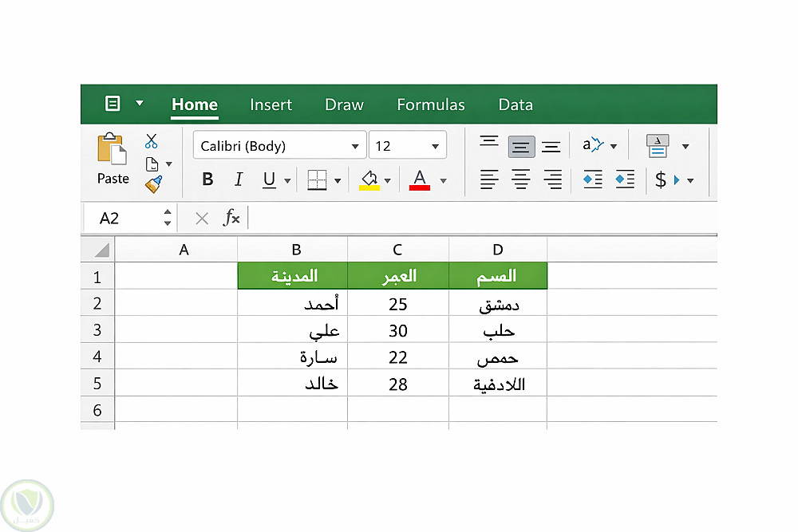
Task: Toggle italic formatting
Action: (x=238, y=180)
